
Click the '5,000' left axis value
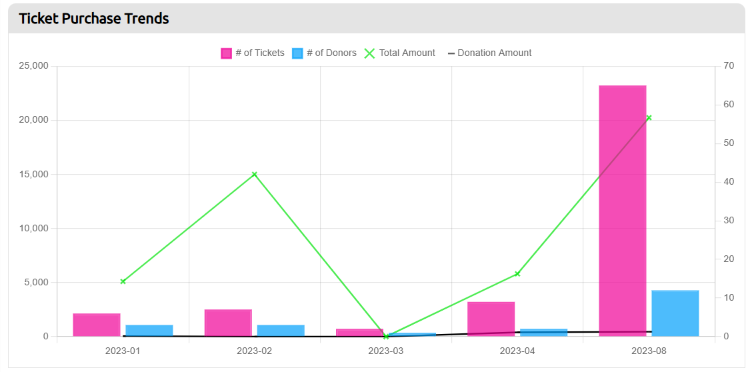36,283
